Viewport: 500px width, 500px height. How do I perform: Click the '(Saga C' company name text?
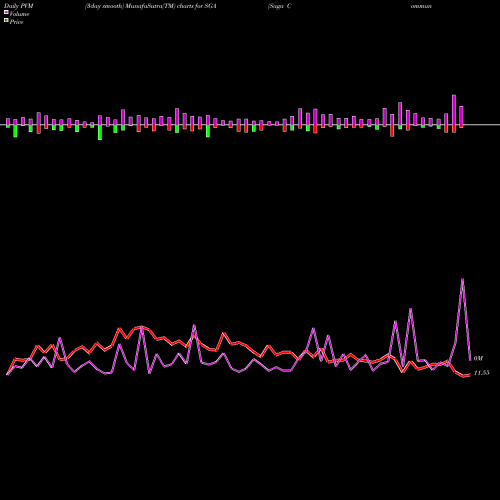279,6
